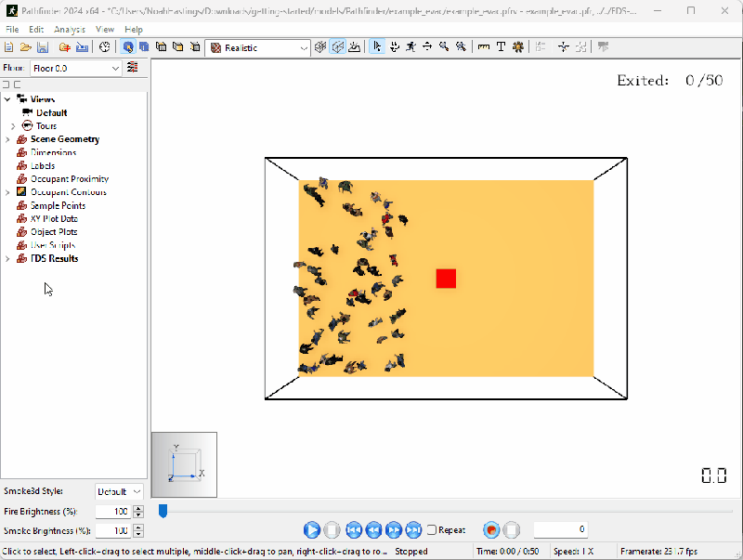The height and width of the screenshot is (560, 743).
Task: Click the Save toolbar icon
Action: point(42,46)
